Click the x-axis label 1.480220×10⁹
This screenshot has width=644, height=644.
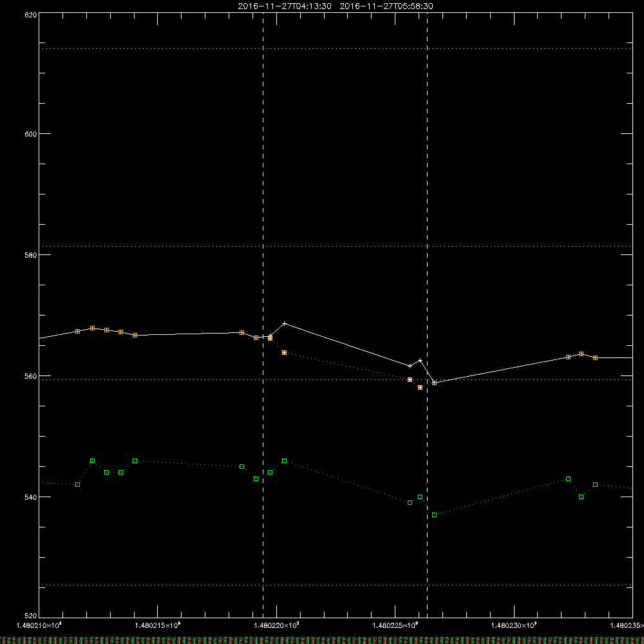tap(277, 625)
